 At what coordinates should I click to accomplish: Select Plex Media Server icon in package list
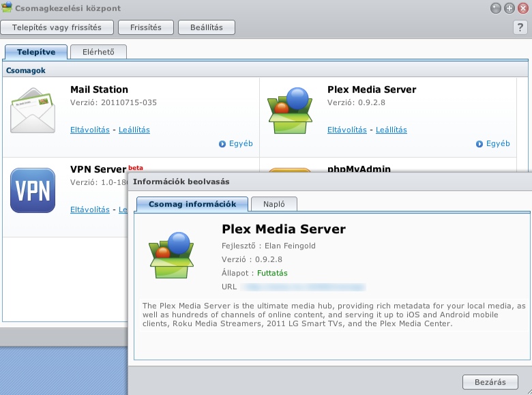[x=290, y=111]
